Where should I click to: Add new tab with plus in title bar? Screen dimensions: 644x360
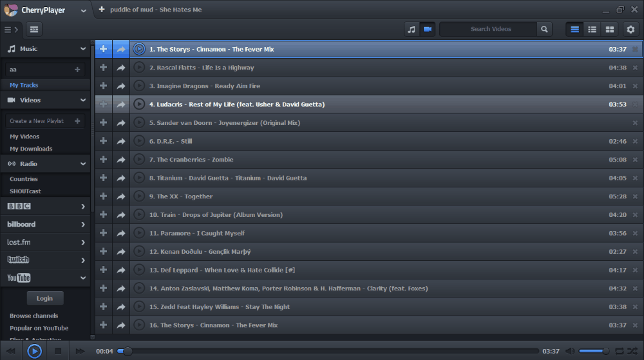[102, 9]
